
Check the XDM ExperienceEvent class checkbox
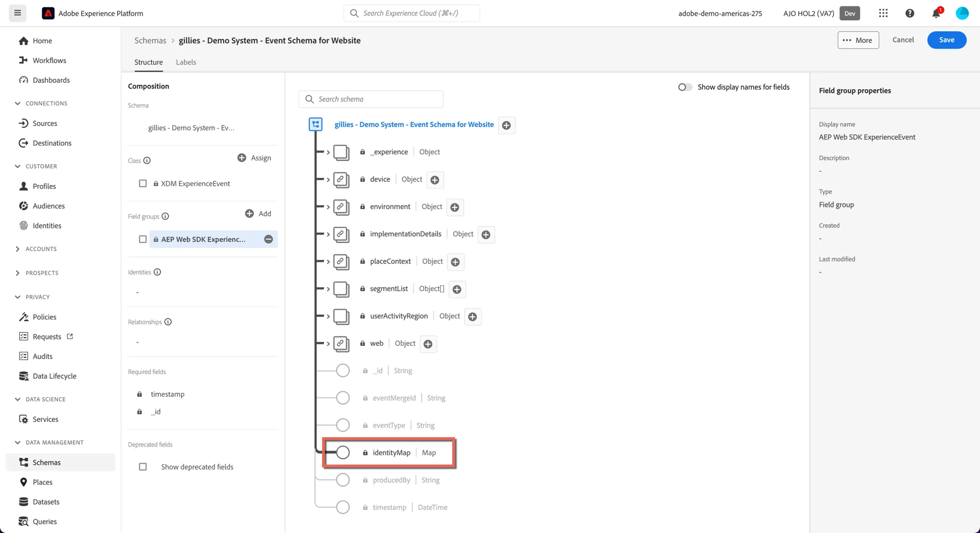[x=143, y=183]
